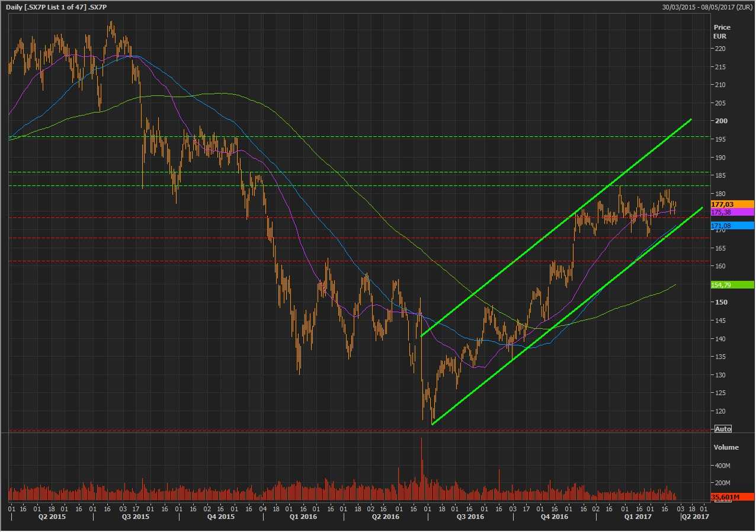Click the 220 price level on the axis
This screenshot has height=532, width=756.
pos(719,49)
